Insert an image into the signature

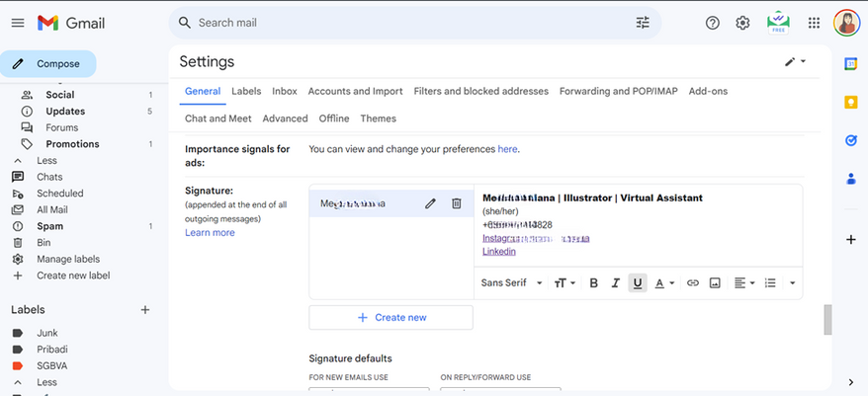[715, 283]
